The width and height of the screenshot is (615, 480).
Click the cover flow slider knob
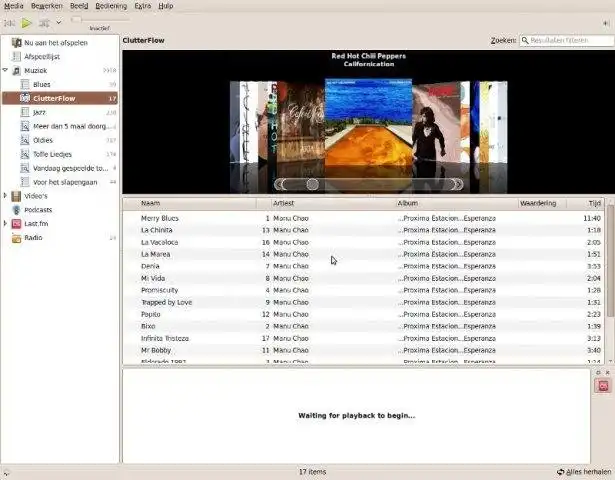(313, 184)
